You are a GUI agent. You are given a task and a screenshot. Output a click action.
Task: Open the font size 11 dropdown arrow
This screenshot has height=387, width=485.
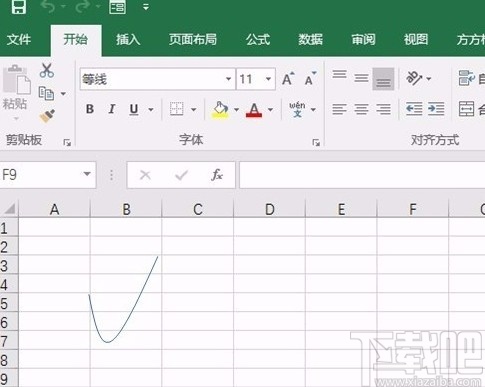click(x=268, y=79)
